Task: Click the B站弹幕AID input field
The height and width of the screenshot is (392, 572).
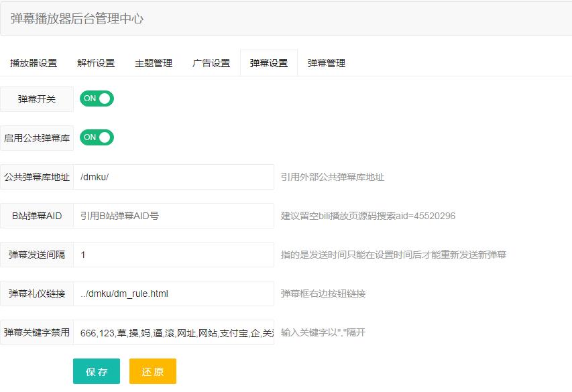Action: click(x=174, y=215)
